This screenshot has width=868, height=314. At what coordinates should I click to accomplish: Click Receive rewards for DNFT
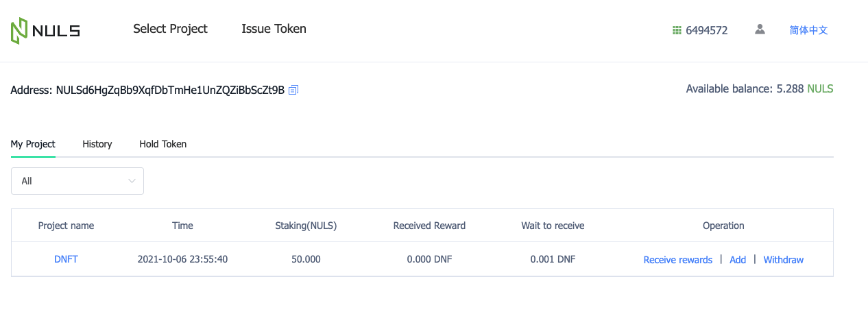point(677,260)
